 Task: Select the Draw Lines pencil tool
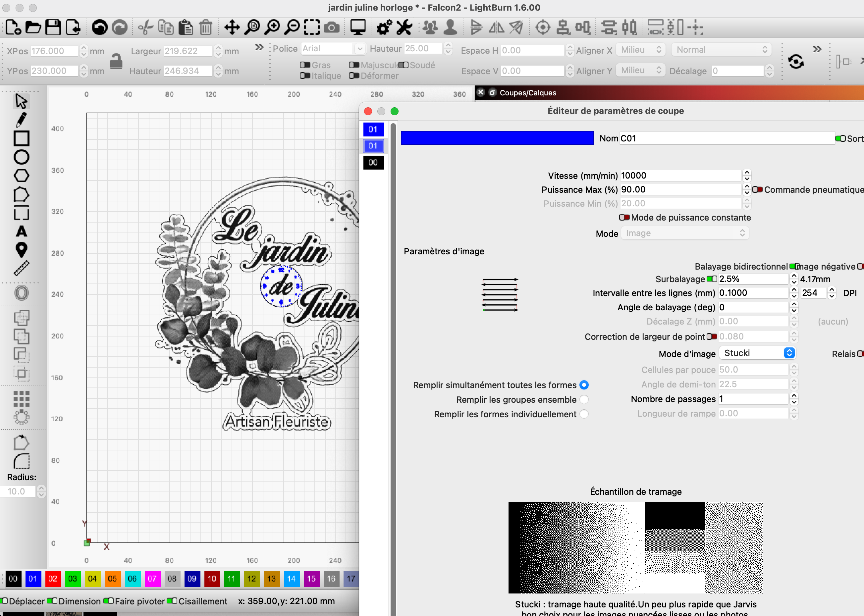click(21, 120)
